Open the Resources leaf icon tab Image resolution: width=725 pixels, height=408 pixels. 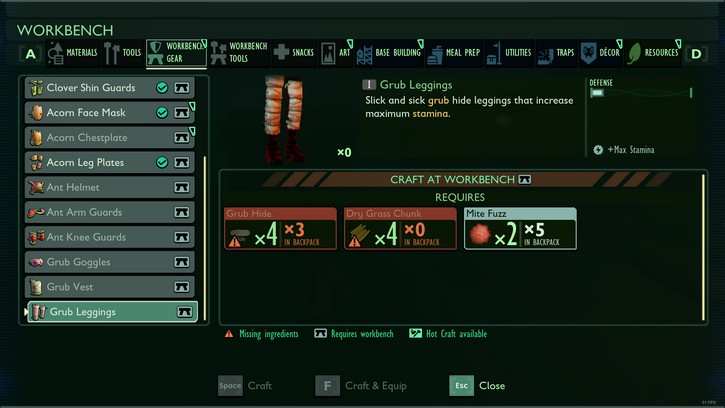point(634,53)
